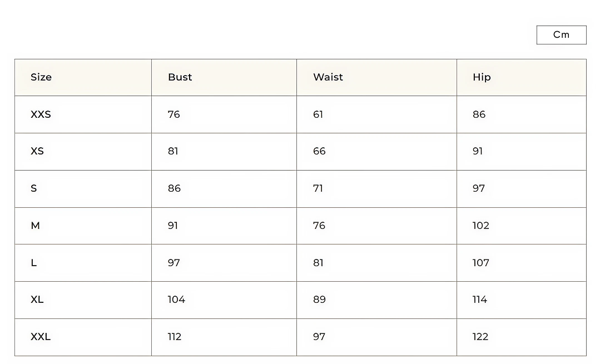Click the Hip column header
The height and width of the screenshot is (364, 600).
point(482,77)
